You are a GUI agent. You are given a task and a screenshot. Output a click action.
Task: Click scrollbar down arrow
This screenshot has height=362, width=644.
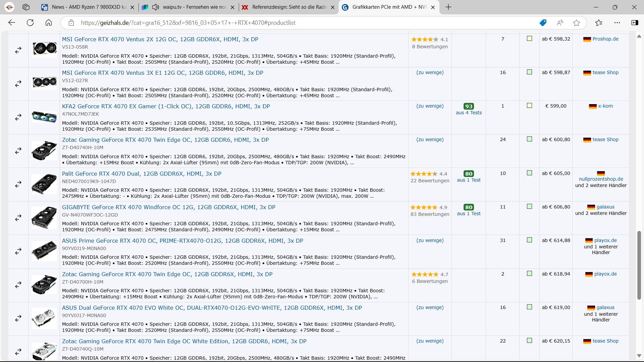pyautogui.click(x=639, y=356)
